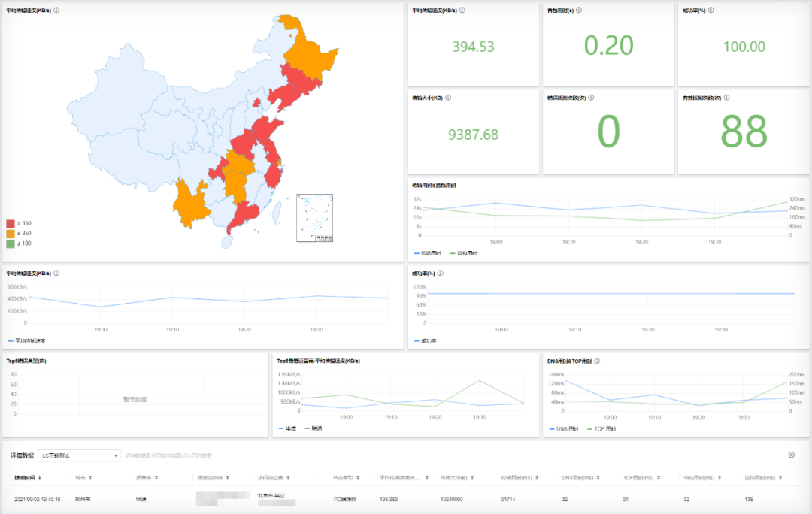This screenshot has width=812, height=514.
Task: Click 郑州市 city cell in first row
Action: (82, 498)
